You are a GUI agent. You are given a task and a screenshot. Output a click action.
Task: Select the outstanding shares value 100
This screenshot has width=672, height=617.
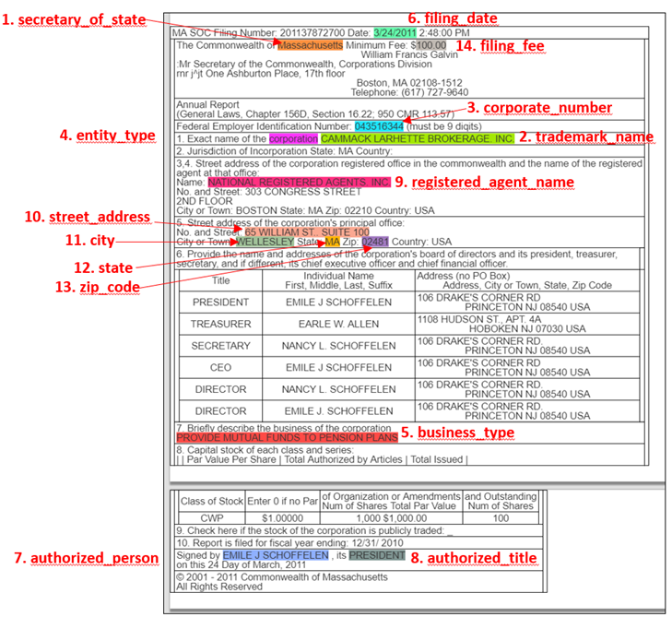click(501, 518)
